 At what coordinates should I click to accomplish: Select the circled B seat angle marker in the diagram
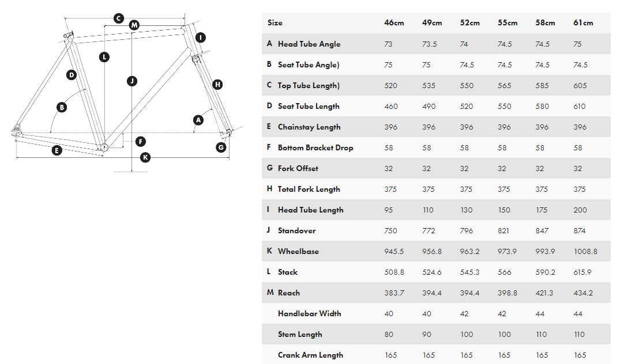tap(62, 107)
